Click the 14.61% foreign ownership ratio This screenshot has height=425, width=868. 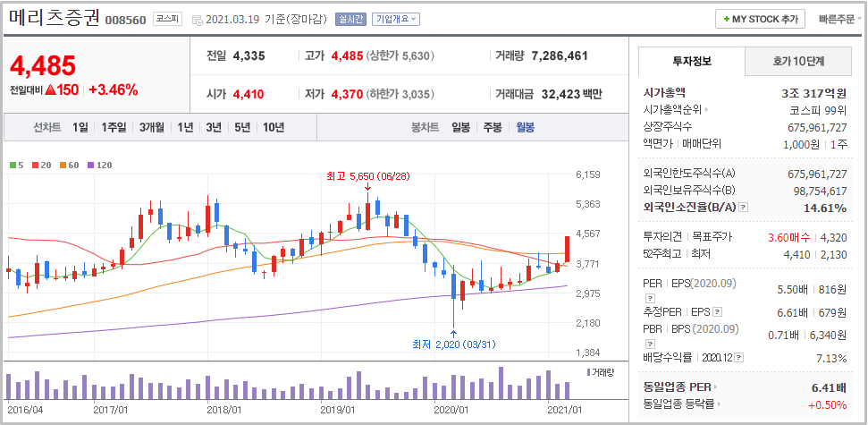(825, 208)
